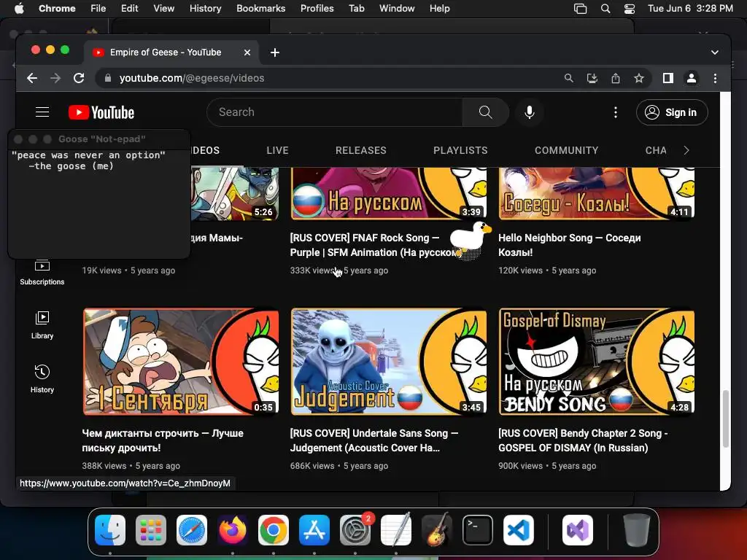The width and height of the screenshot is (747, 560).
Task: Open Chrome's three-dot menu
Action: (x=715, y=78)
